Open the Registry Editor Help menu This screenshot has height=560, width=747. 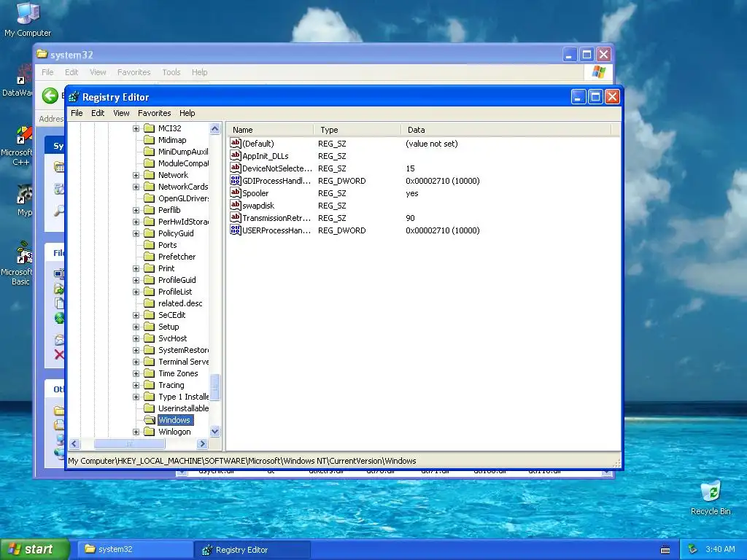[187, 113]
